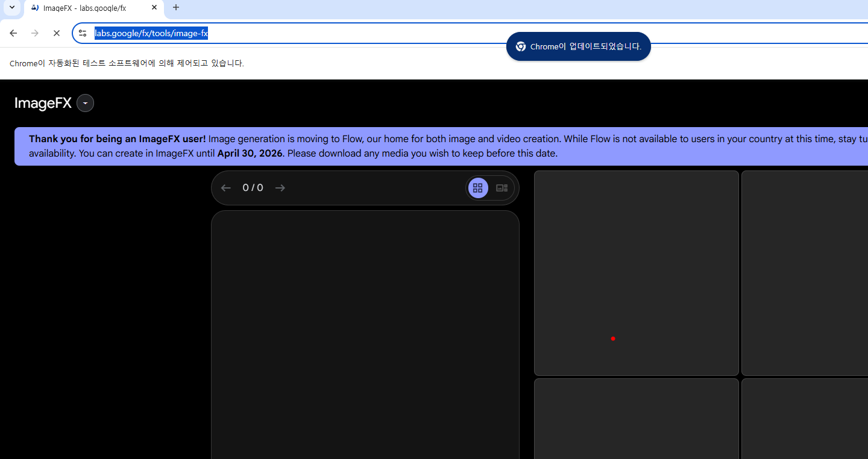
Task: Click the labs.google URL address field
Action: tap(362, 33)
